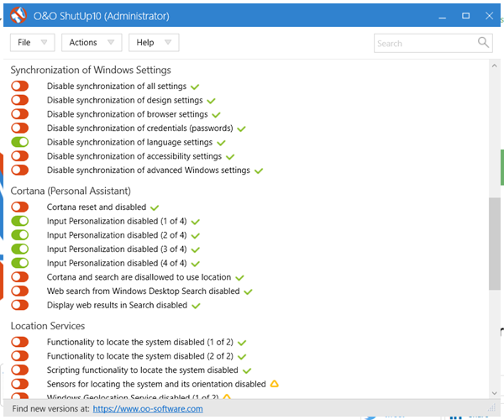Click green checkmark beside 'Display web results in Search disabled'

[195, 305]
